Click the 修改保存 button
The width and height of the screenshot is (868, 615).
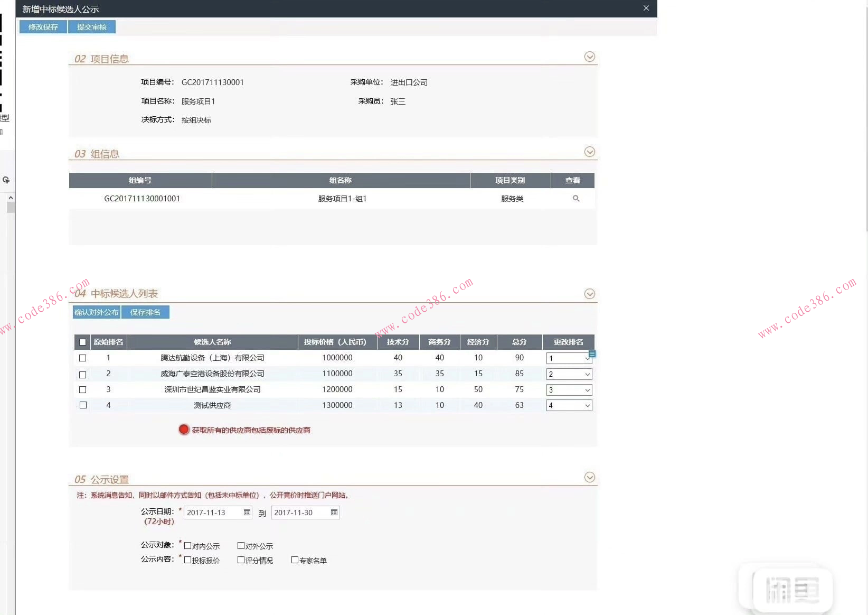pos(43,27)
